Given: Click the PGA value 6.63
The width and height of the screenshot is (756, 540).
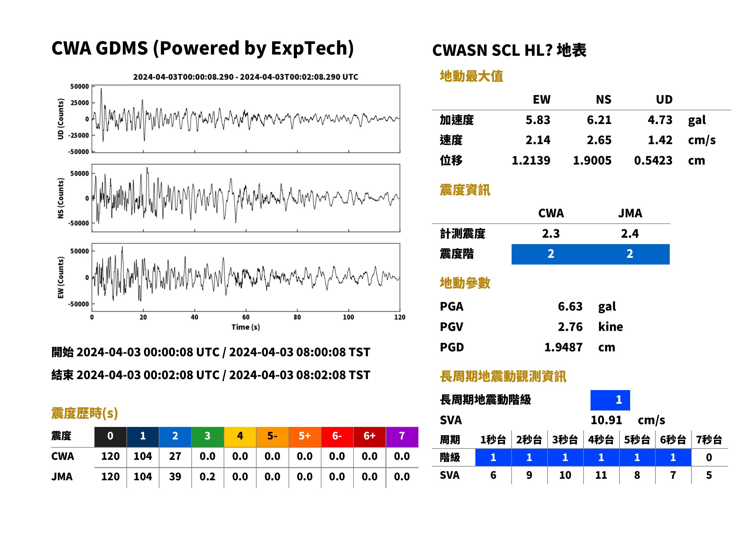Looking at the screenshot, I should [570, 306].
